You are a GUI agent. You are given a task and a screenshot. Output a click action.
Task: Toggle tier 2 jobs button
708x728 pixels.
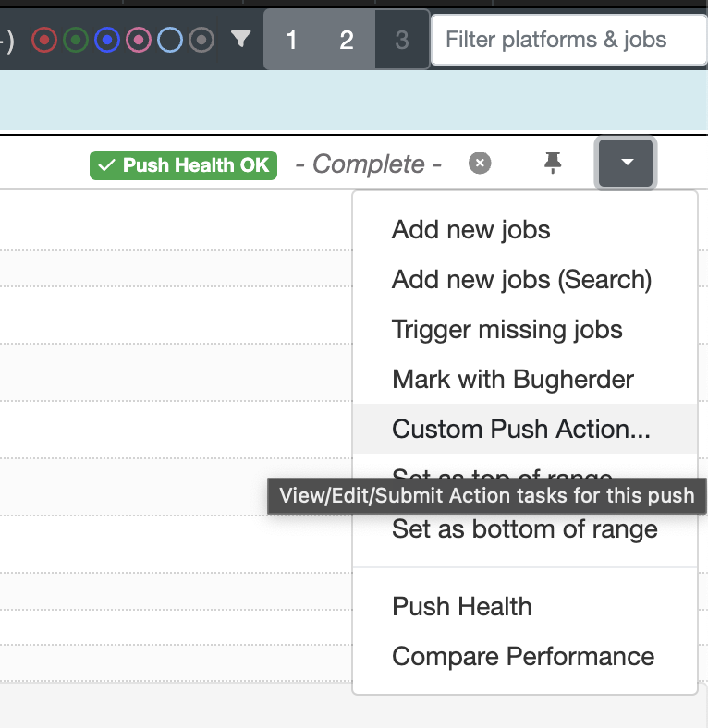(x=347, y=40)
